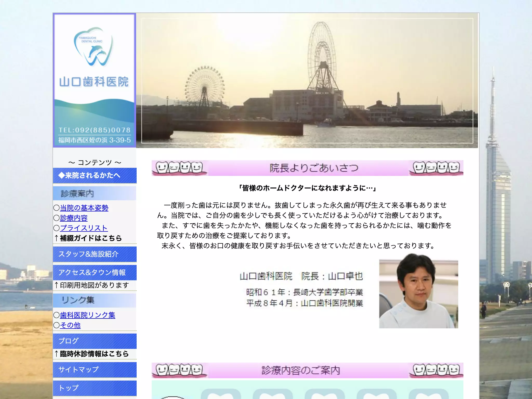Click the 院長よりごあいさつ heading banner
532x399 pixels.
click(x=307, y=168)
